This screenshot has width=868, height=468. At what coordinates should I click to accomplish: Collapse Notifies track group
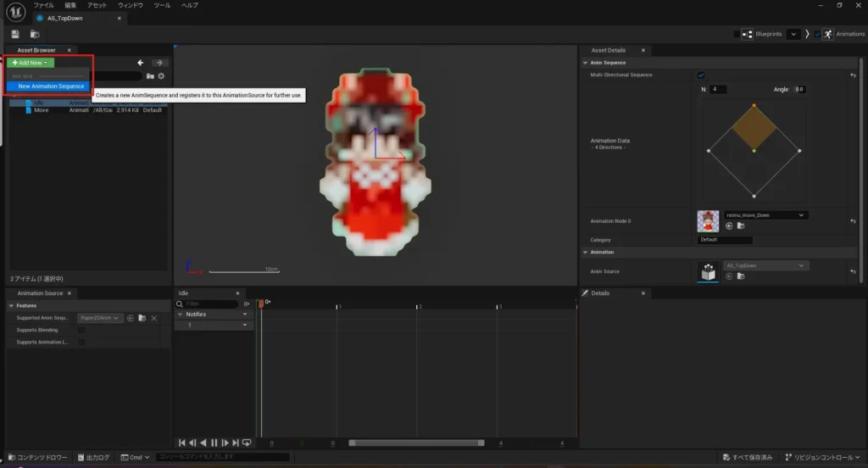tap(180, 315)
